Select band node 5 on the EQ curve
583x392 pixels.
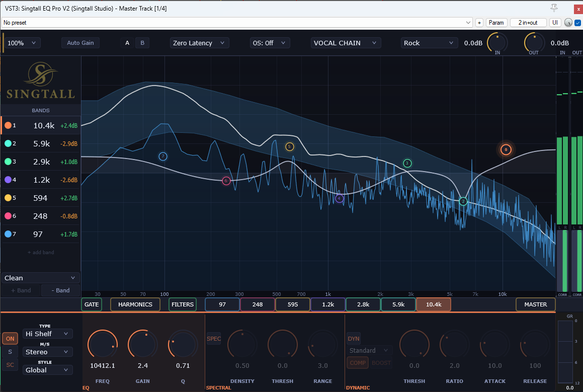coord(289,146)
